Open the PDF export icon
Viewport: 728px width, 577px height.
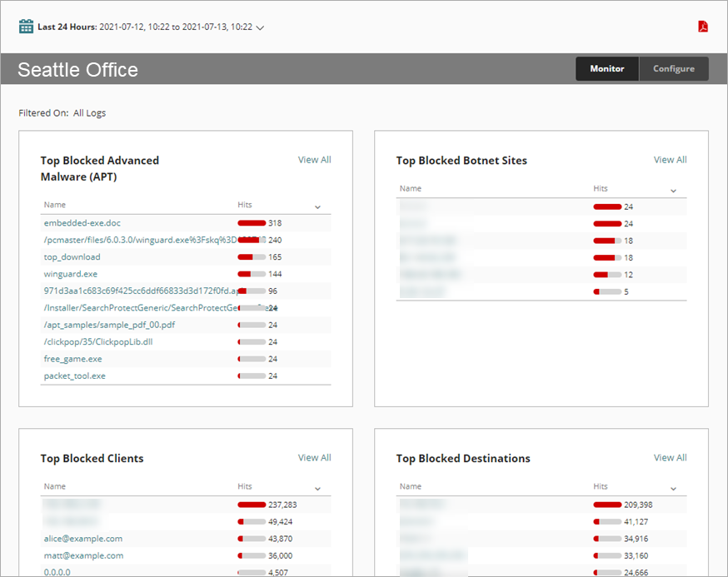(x=703, y=26)
